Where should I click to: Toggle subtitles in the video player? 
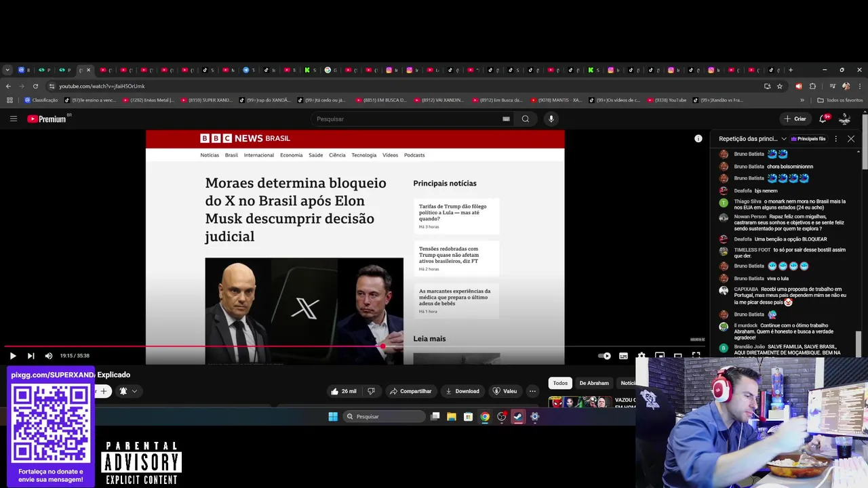[x=623, y=356]
